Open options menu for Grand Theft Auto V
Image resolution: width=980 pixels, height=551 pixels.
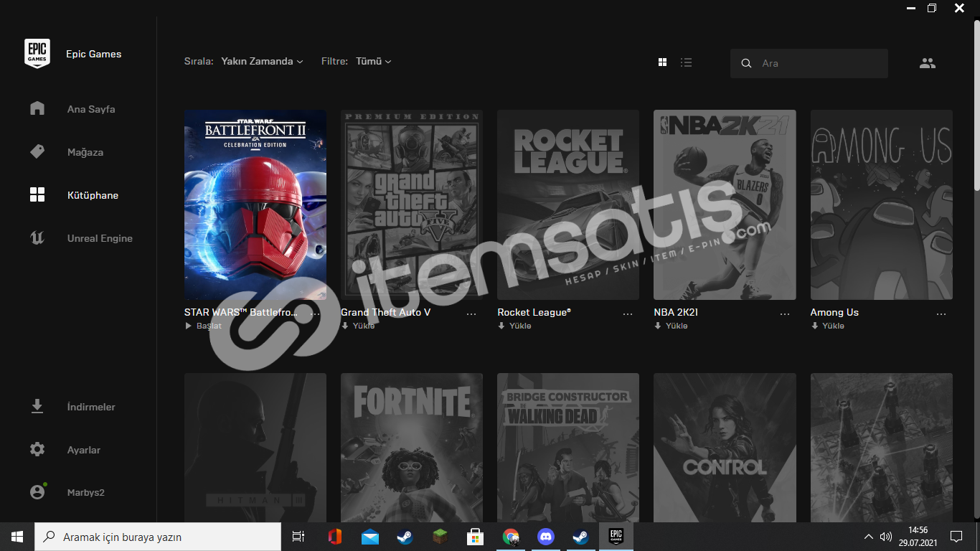[471, 314]
